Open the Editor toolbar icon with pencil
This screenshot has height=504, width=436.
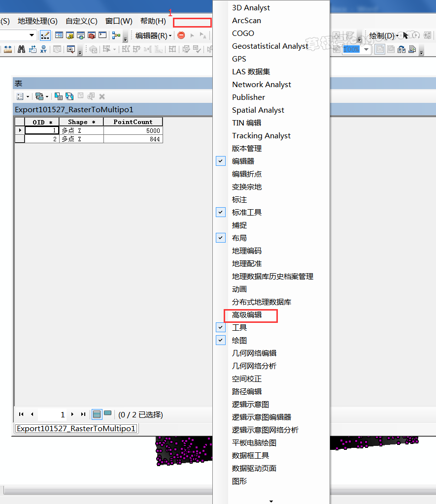(x=45, y=35)
